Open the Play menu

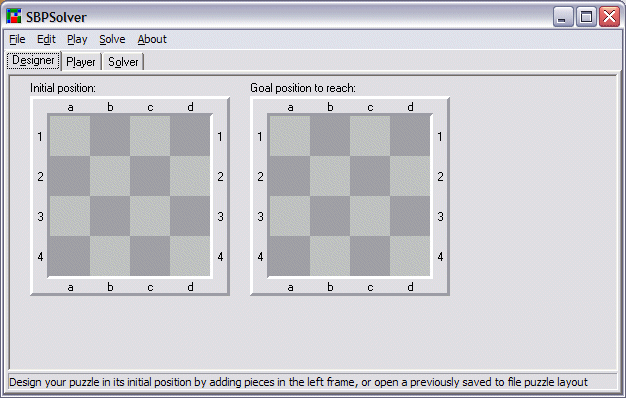77,39
